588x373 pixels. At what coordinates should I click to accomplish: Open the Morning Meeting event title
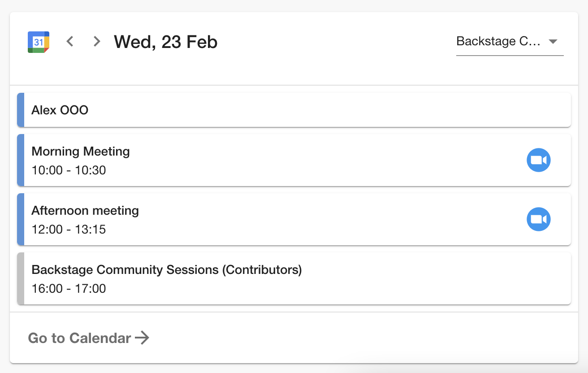tap(81, 152)
